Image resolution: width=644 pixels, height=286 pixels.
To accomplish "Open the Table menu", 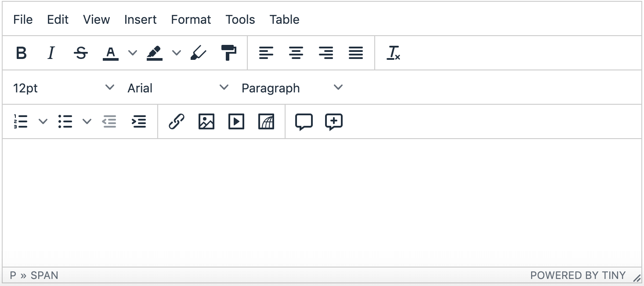I will 284,19.
